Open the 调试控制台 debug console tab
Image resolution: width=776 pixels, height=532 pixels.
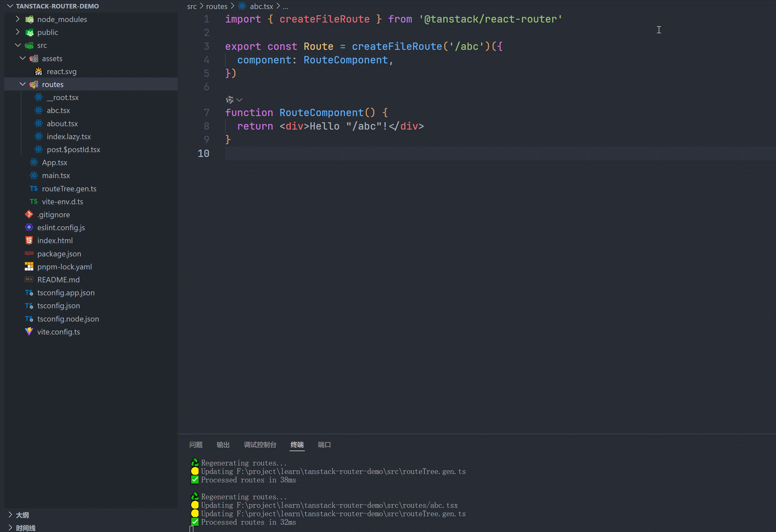(x=260, y=445)
